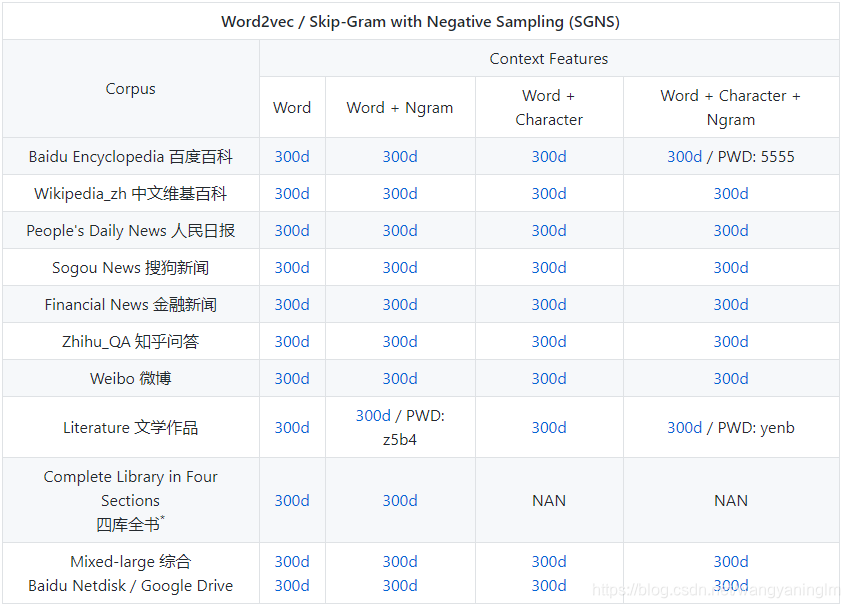Image resolution: width=850 pixels, height=608 pixels.
Task: Select 'Baidu Encyclopedia 百度百科' corpus name
Action: tap(130, 157)
